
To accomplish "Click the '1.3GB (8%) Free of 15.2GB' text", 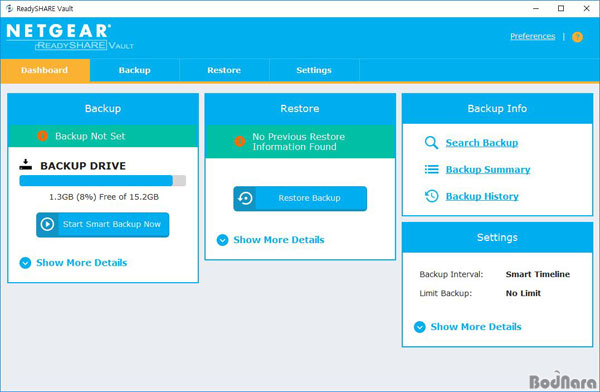I will (104, 197).
